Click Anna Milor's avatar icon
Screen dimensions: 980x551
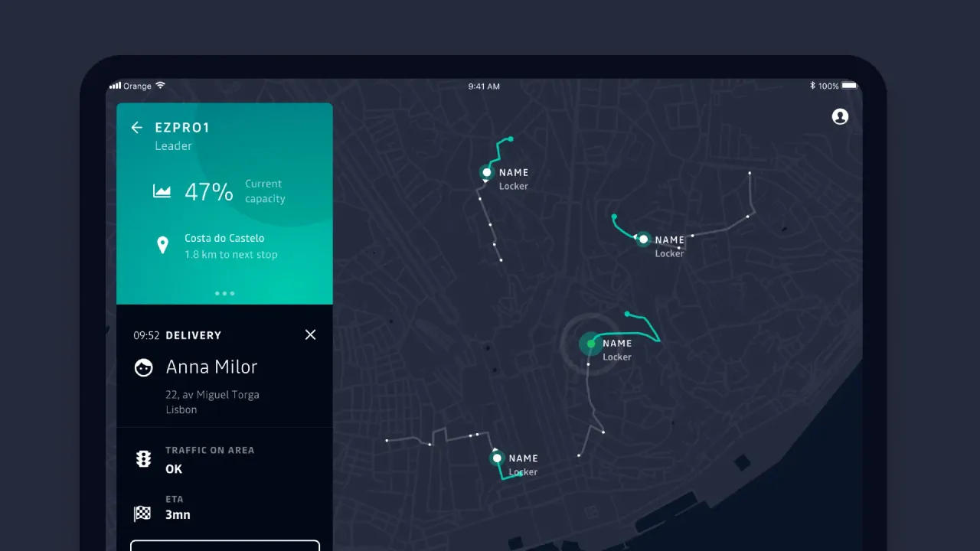tap(143, 368)
